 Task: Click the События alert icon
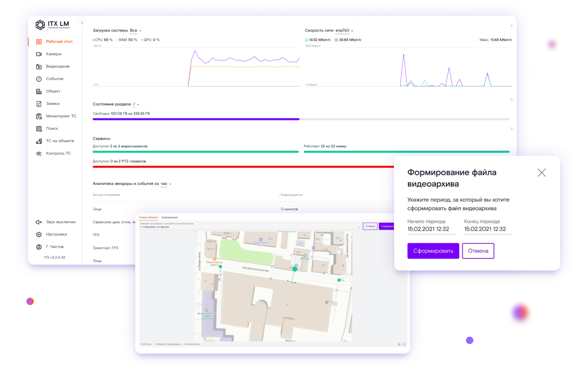point(39,79)
